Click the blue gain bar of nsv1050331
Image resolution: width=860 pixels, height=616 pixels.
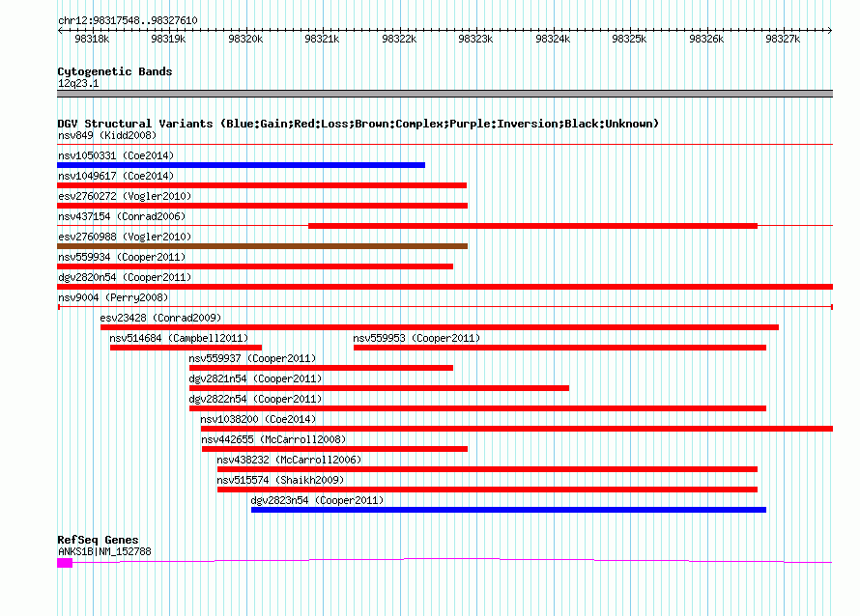tap(241, 165)
